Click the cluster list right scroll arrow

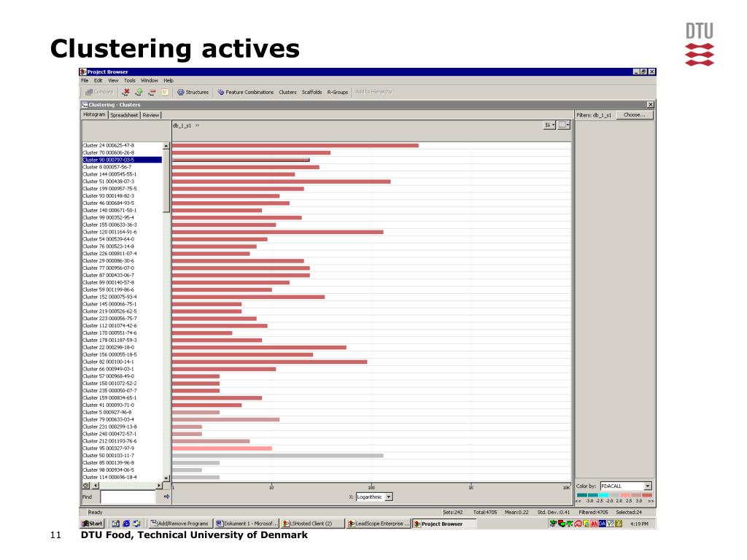(159, 486)
